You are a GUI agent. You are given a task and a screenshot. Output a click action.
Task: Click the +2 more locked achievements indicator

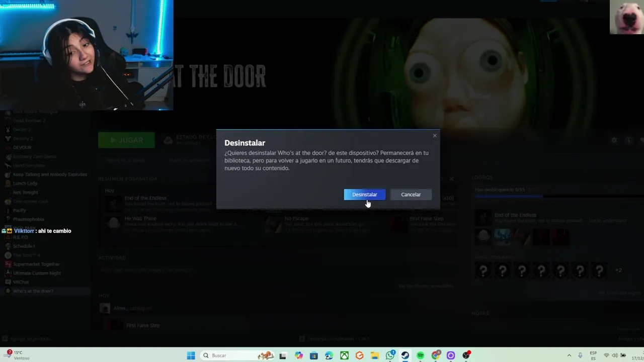point(618,270)
